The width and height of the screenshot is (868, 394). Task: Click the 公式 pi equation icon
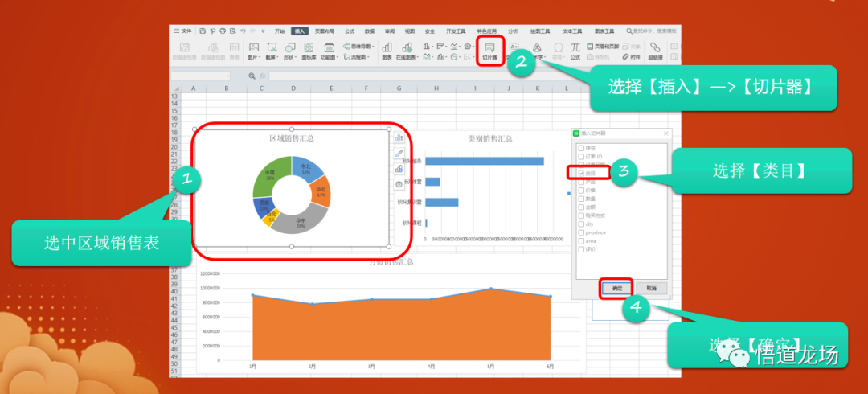(575, 51)
